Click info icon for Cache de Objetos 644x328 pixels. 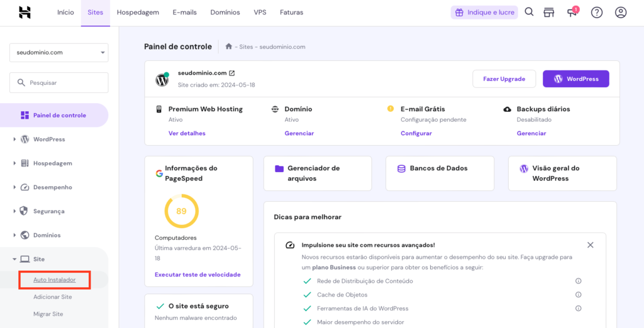pyautogui.click(x=579, y=295)
